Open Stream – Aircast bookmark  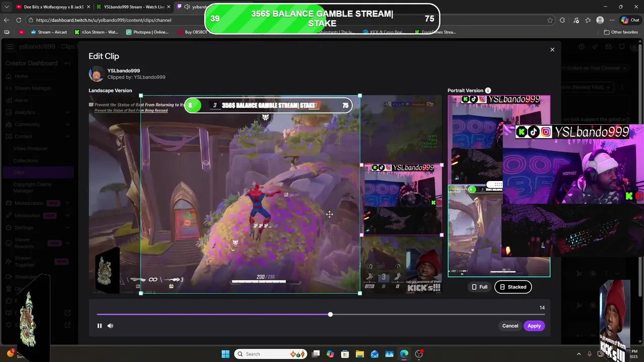pyautogui.click(x=49, y=32)
